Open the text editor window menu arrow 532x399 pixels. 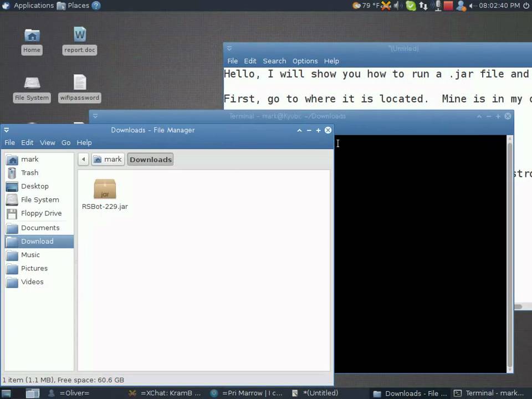click(x=229, y=49)
